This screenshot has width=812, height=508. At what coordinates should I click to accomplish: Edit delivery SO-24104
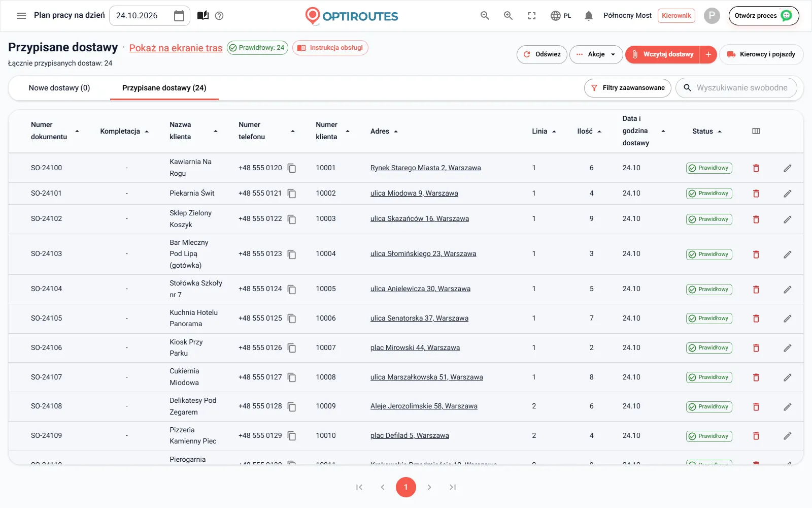[788, 290]
